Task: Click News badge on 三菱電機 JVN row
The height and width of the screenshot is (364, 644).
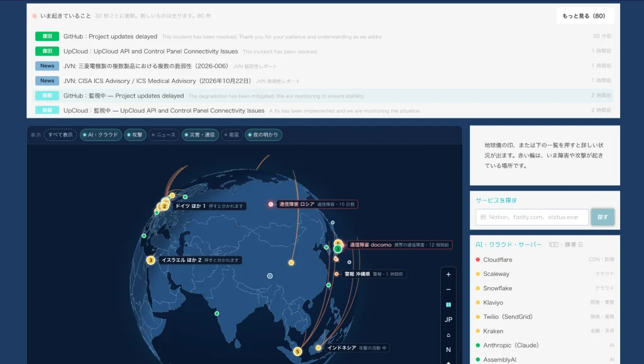Action: coord(47,65)
